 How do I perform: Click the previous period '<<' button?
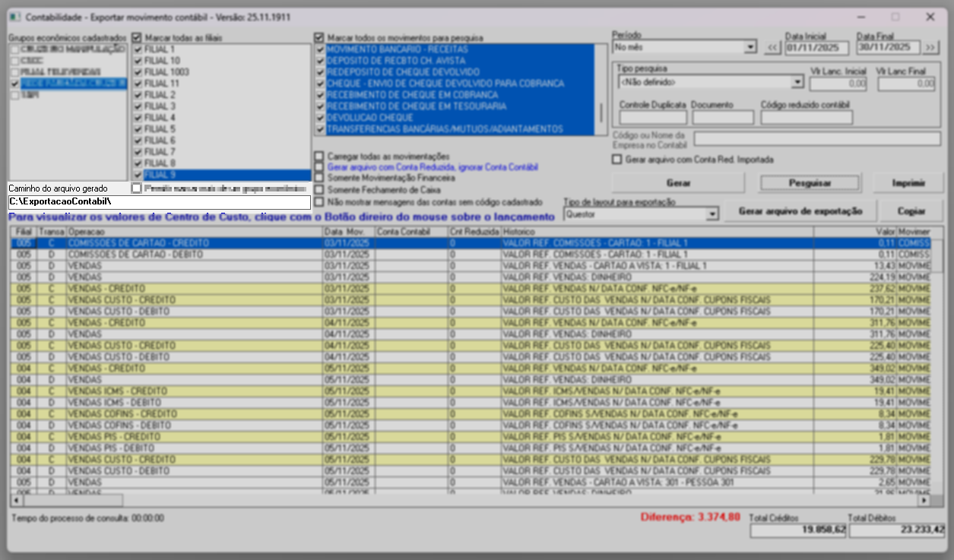tap(772, 47)
